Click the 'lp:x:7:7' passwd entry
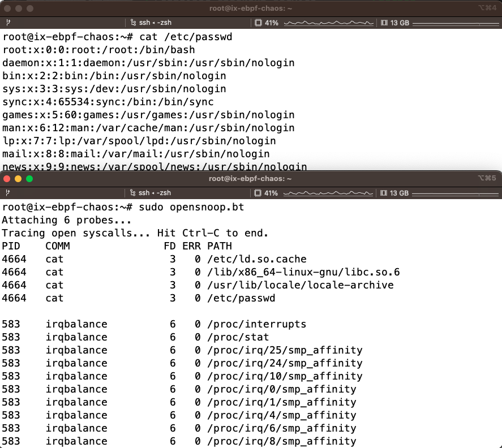Screen dimensions: 502x448 click(x=139, y=141)
